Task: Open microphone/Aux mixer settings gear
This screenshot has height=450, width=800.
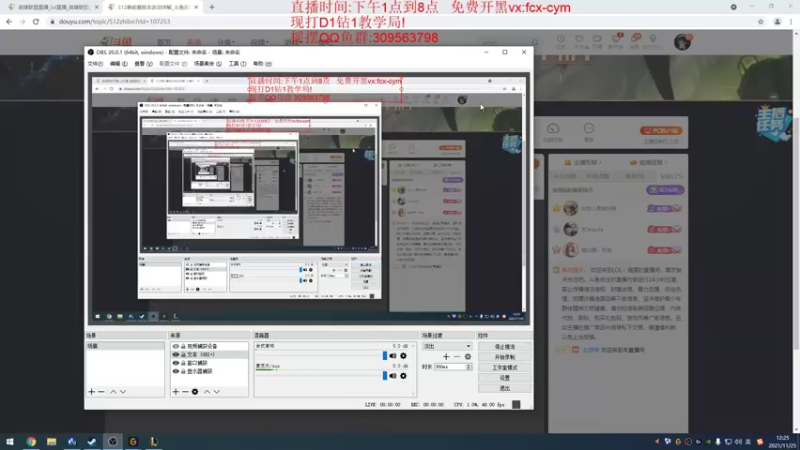Action: click(404, 376)
